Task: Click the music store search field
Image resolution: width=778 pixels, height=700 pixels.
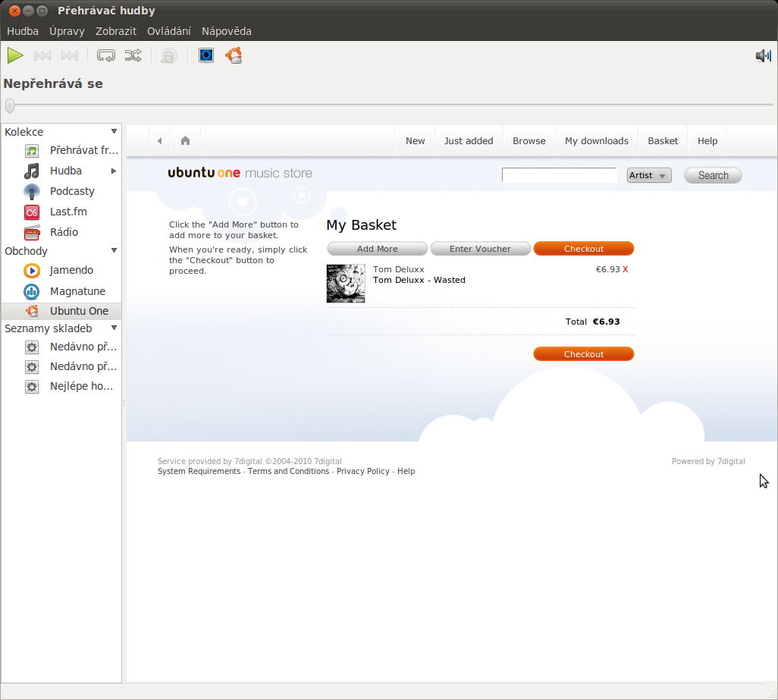Action: (559, 175)
